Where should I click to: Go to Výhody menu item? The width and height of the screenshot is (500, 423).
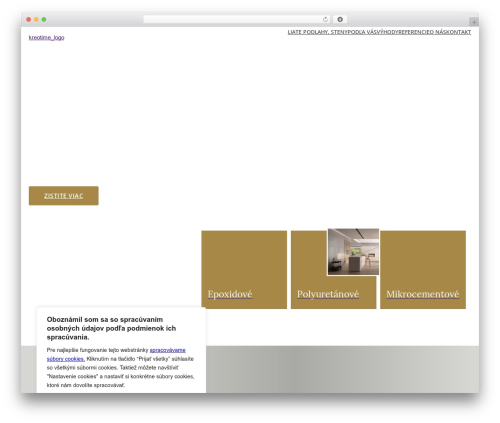coord(387,32)
